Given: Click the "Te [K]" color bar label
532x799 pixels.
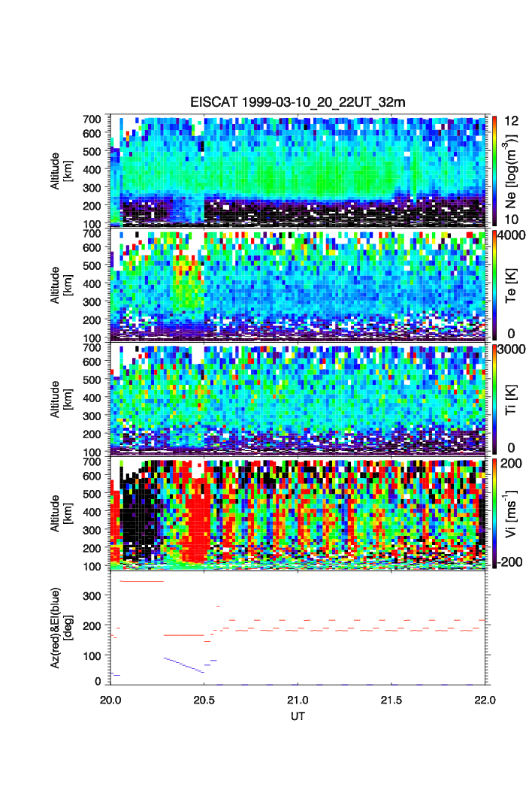Looking at the screenshot, I should (512, 284).
